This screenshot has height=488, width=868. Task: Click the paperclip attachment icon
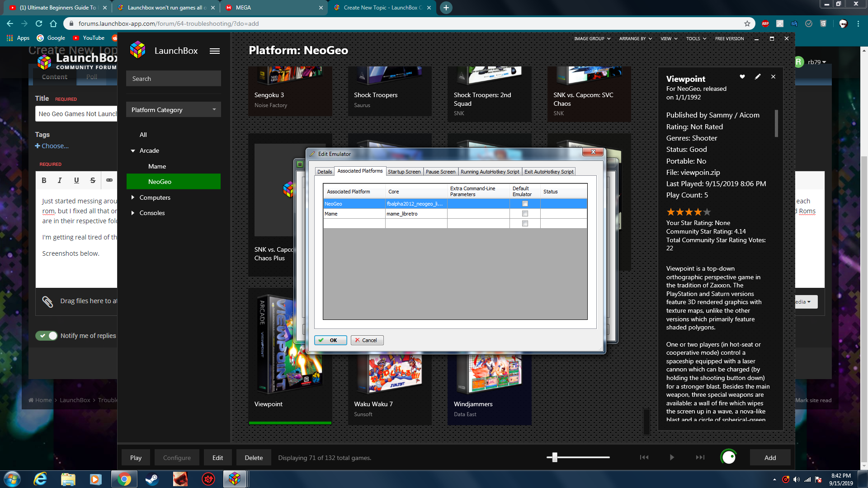47,301
